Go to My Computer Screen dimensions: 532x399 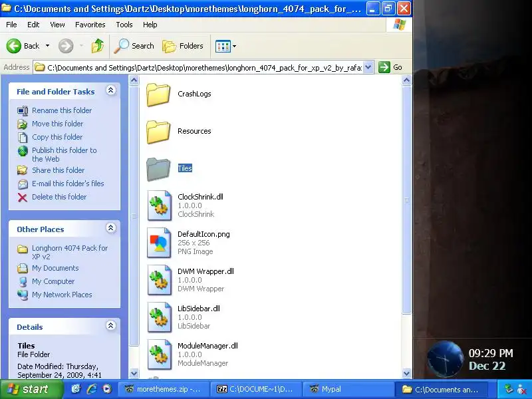click(53, 281)
